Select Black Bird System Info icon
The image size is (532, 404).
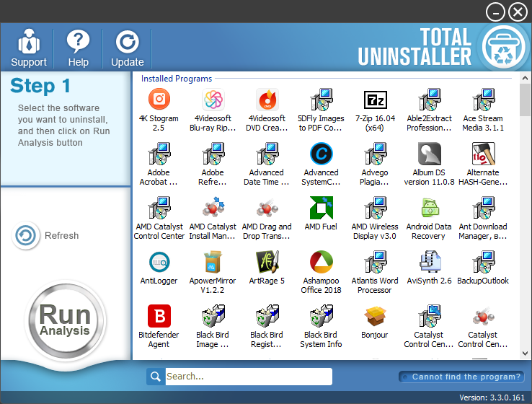pyautogui.click(x=321, y=316)
